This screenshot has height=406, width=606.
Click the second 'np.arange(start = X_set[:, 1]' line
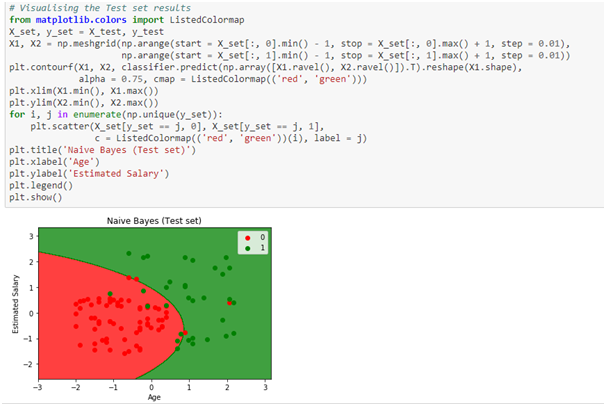click(346, 56)
